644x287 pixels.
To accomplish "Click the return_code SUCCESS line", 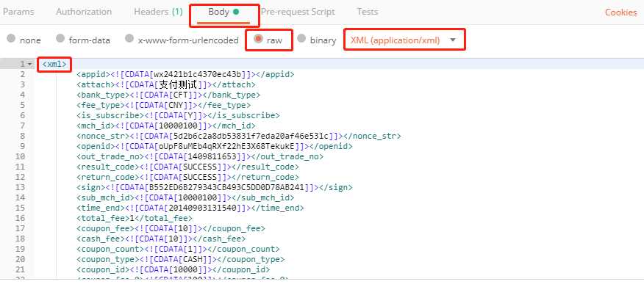I will coord(187,177).
